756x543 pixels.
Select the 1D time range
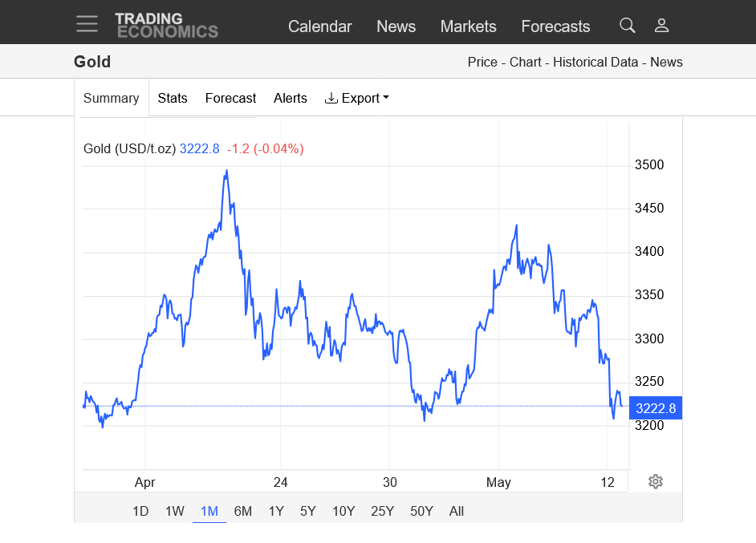140,511
